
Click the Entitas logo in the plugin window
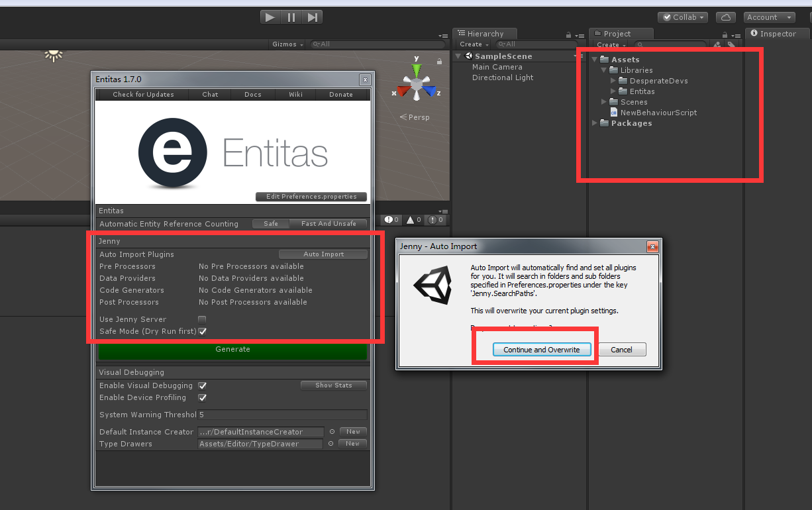pos(173,152)
